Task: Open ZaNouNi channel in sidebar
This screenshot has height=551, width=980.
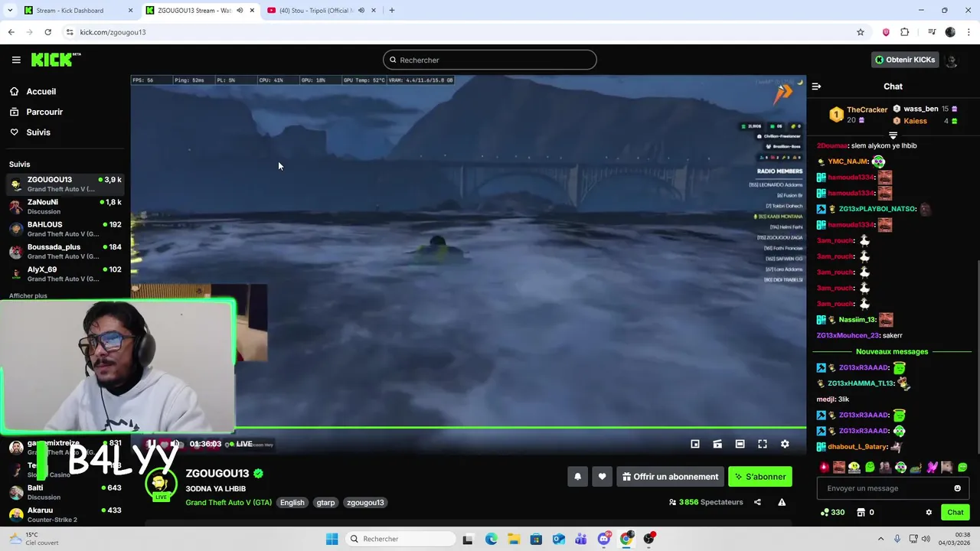Action: (x=65, y=207)
